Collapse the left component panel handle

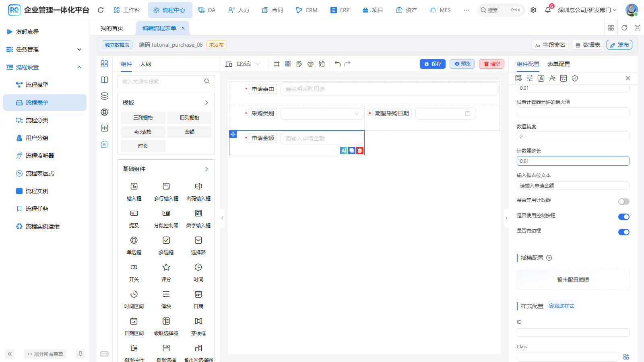click(x=222, y=218)
